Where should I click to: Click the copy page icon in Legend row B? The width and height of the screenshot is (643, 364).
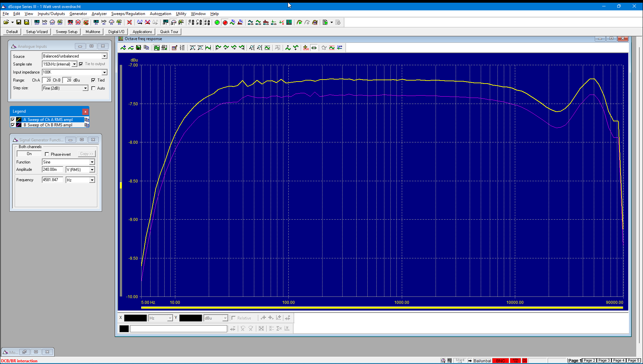[87, 125]
